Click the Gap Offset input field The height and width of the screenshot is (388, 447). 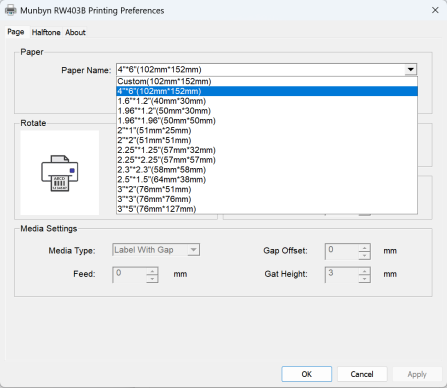pyautogui.click(x=342, y=251)
